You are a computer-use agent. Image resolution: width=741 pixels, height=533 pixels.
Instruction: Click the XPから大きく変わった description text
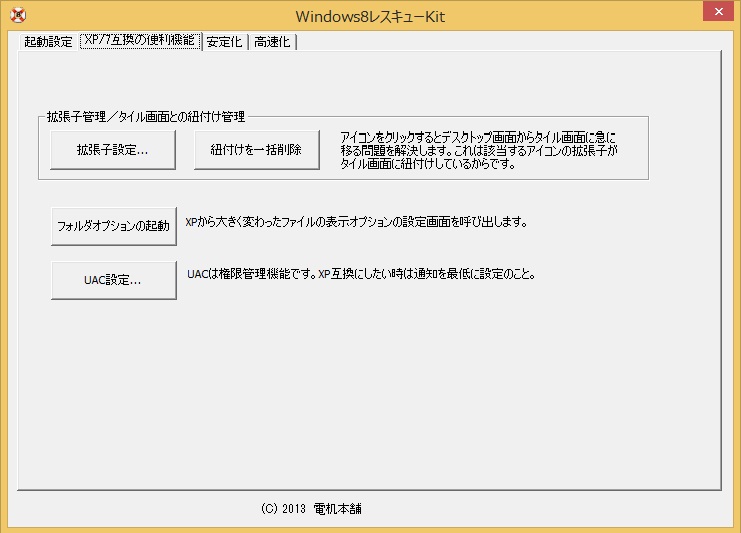(x=356, y=222)
